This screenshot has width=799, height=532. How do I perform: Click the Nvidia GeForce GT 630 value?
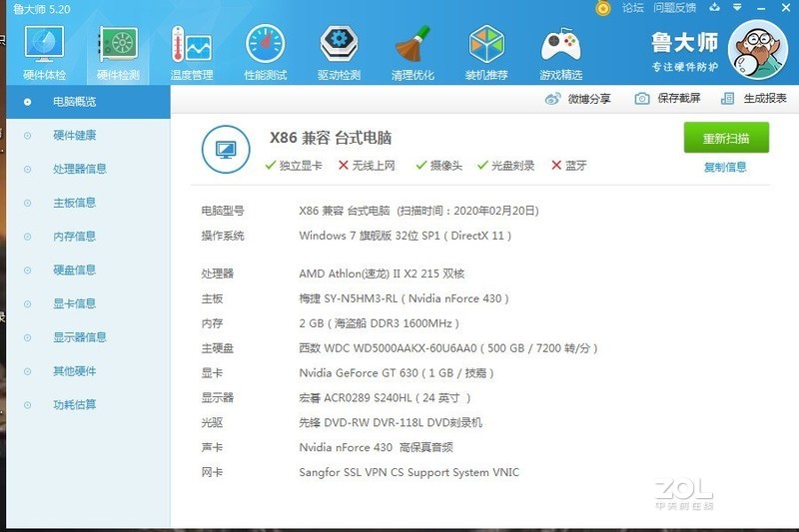pos(396,373)
